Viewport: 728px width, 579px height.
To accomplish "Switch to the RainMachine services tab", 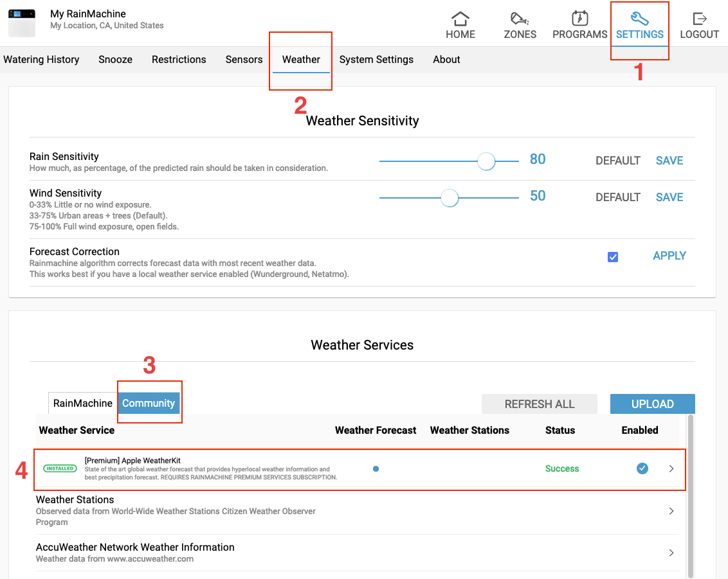I will tap(83, 403).
